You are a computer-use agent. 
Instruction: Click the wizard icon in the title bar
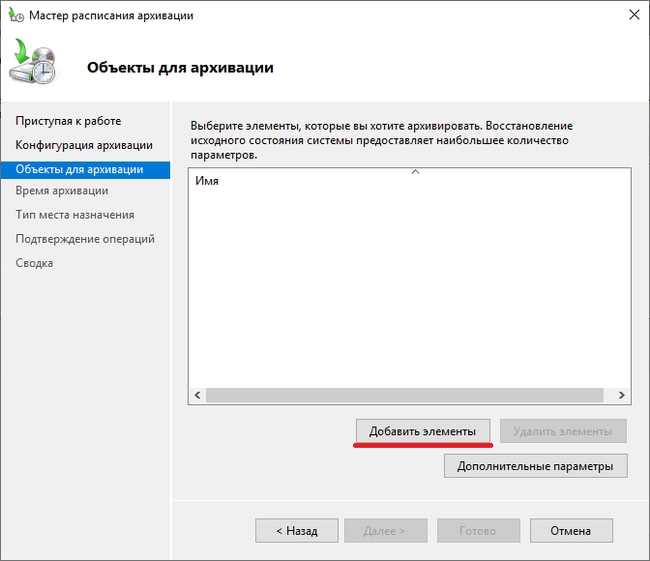(16, 16)
